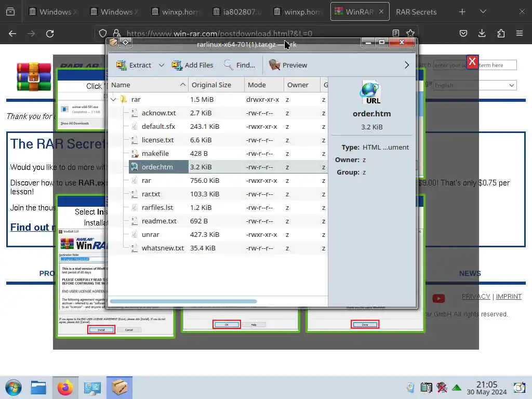The height and width of the screenshot is (399, 532).
Task: Go back to the previous page
Action: [12, 34]
